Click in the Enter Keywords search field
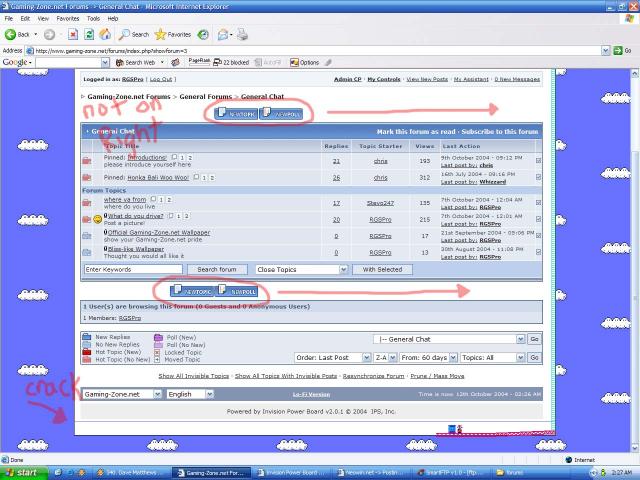Viewport: 640px width, 480px height. tap(133, 269)
